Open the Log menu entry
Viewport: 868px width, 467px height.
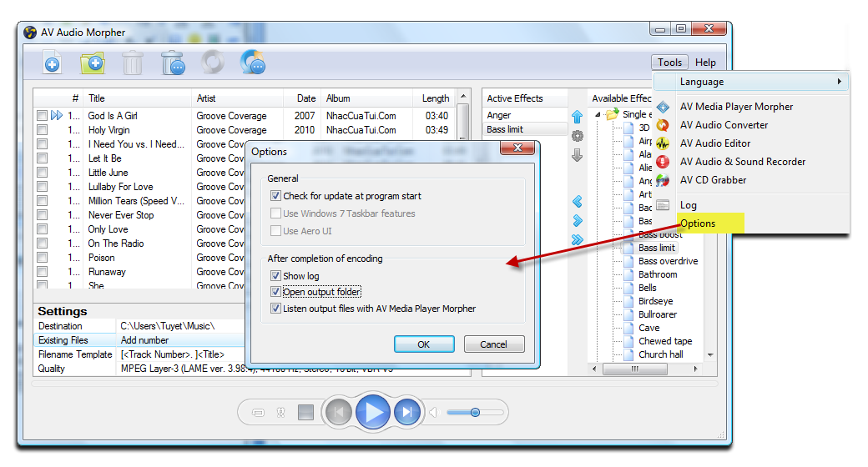tap(688, 205)
